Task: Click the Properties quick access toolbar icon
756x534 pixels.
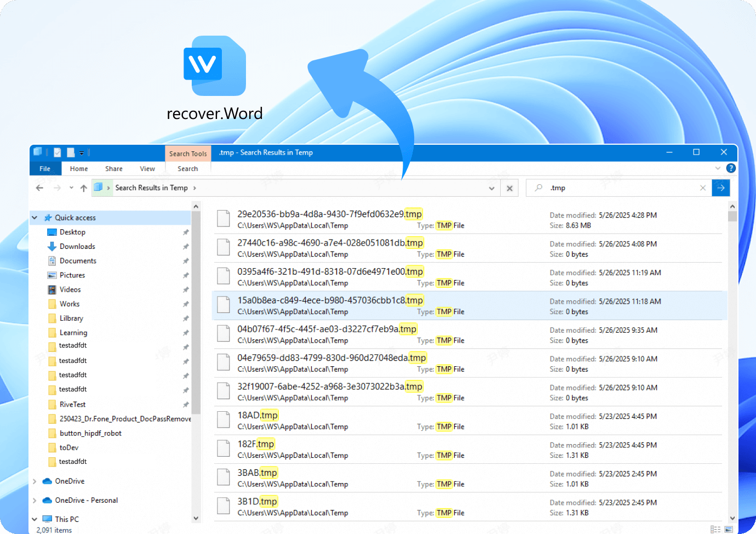Action: (57, 152)
